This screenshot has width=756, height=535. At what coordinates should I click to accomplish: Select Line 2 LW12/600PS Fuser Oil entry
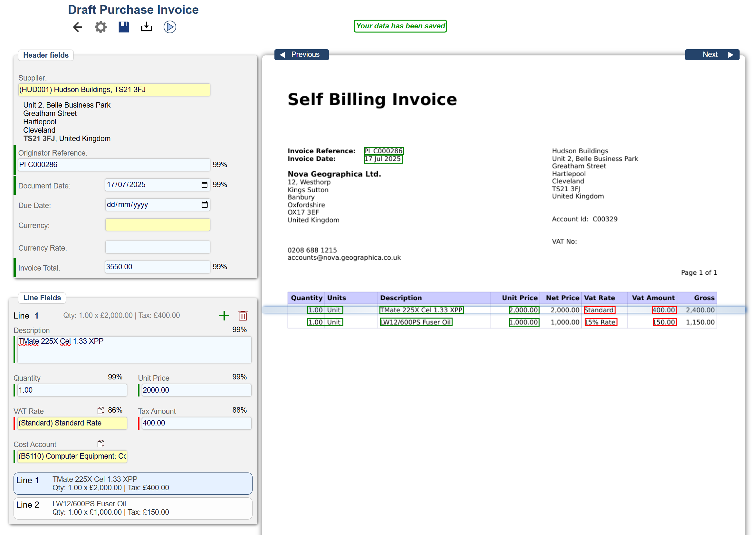point(133,508)
